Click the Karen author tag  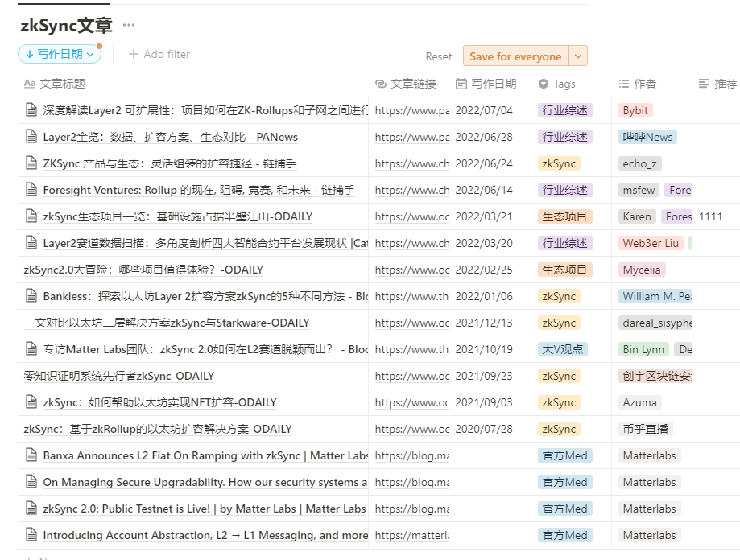637,216
